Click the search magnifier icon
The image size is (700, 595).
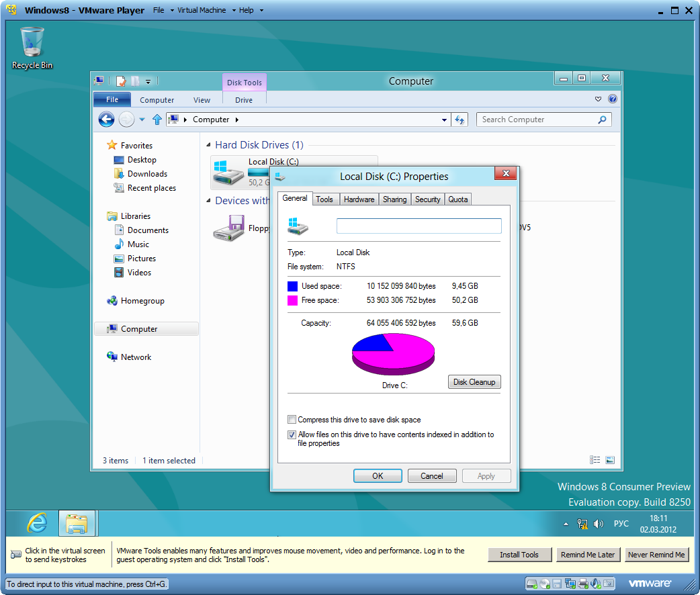tap(602, 120)
